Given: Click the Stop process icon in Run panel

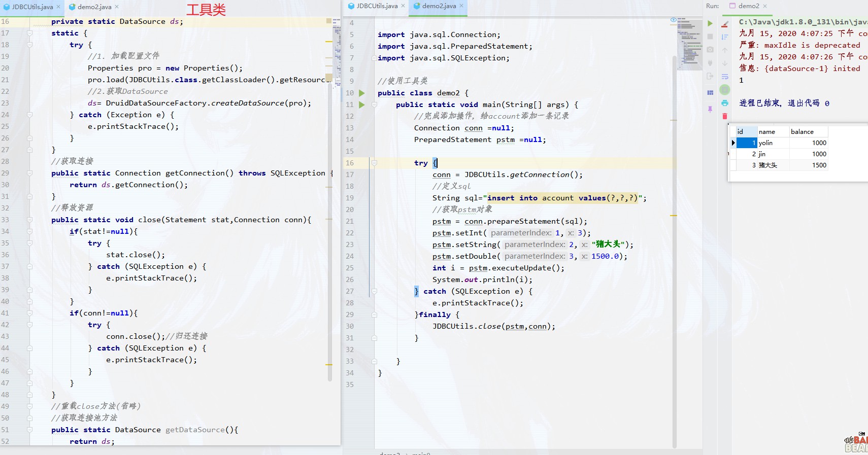Looking at the screenshot, I should coord(710,37).
